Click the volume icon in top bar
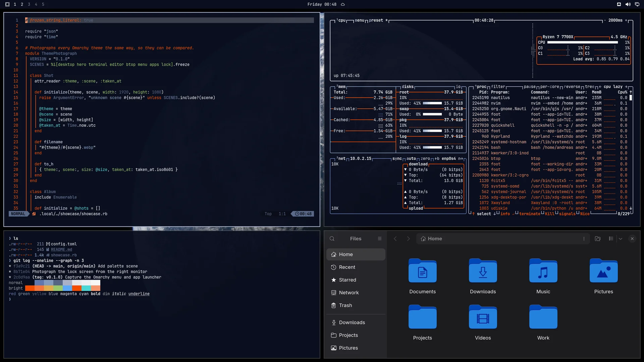Viewport: 644px width, 362px height. (x=628, y=4)
